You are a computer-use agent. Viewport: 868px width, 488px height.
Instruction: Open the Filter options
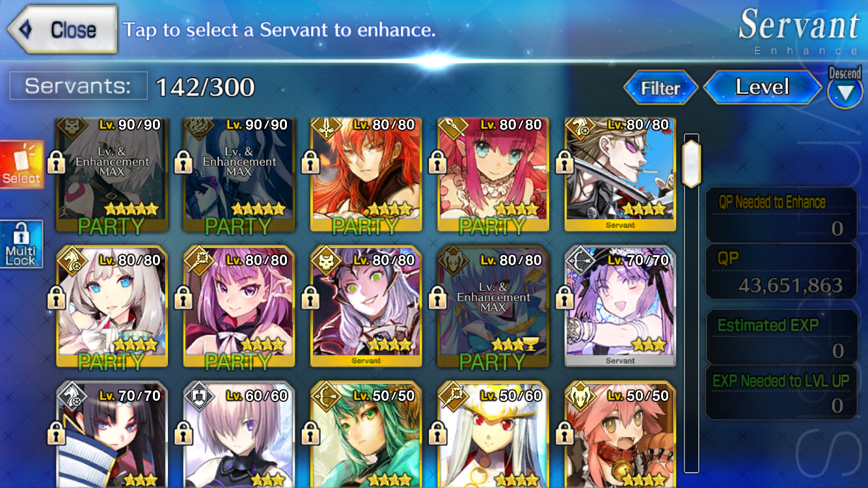point(660,88)
